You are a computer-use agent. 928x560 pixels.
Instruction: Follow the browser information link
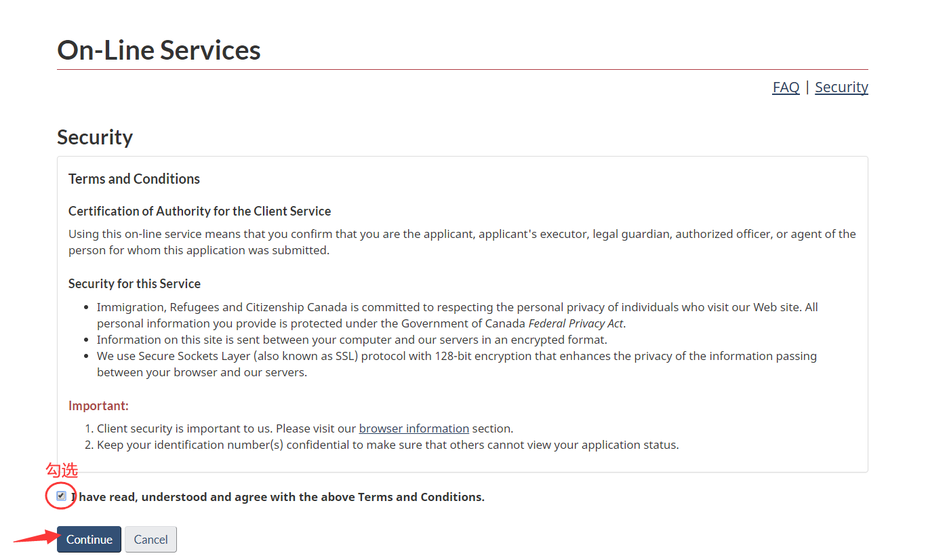click(413, 428)
